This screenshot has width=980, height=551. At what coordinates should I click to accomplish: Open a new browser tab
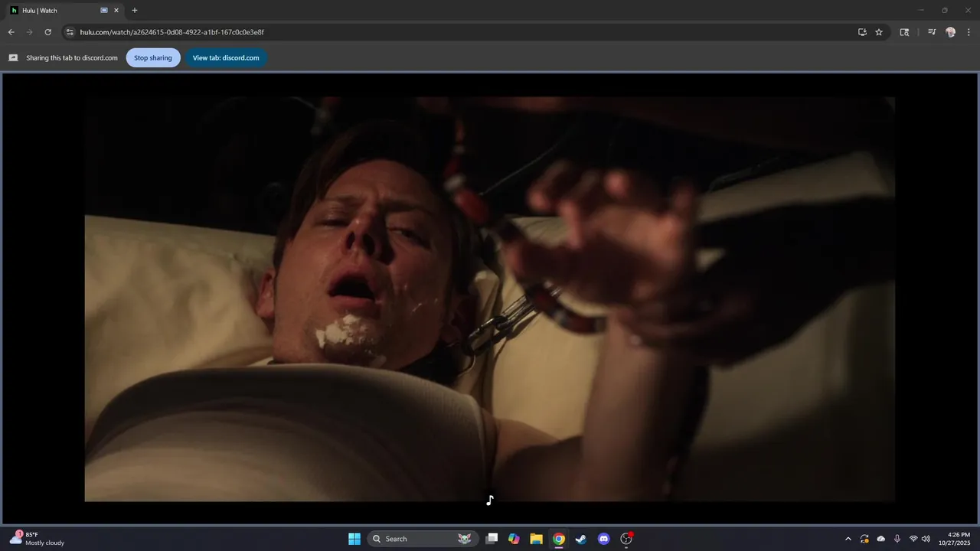(135, 11)
